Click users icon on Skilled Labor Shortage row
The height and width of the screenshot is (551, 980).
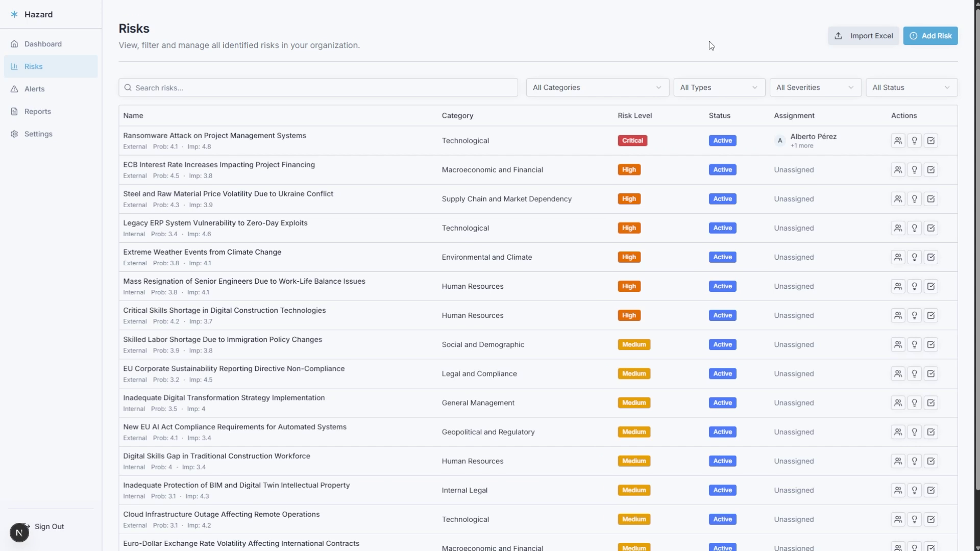[x=898, y=344]
